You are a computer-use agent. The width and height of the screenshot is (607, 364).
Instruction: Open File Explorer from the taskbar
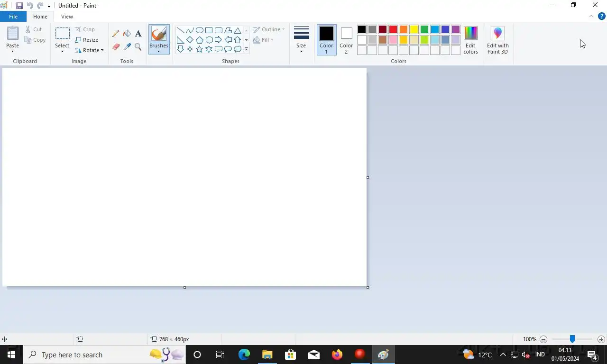[267, 355]
